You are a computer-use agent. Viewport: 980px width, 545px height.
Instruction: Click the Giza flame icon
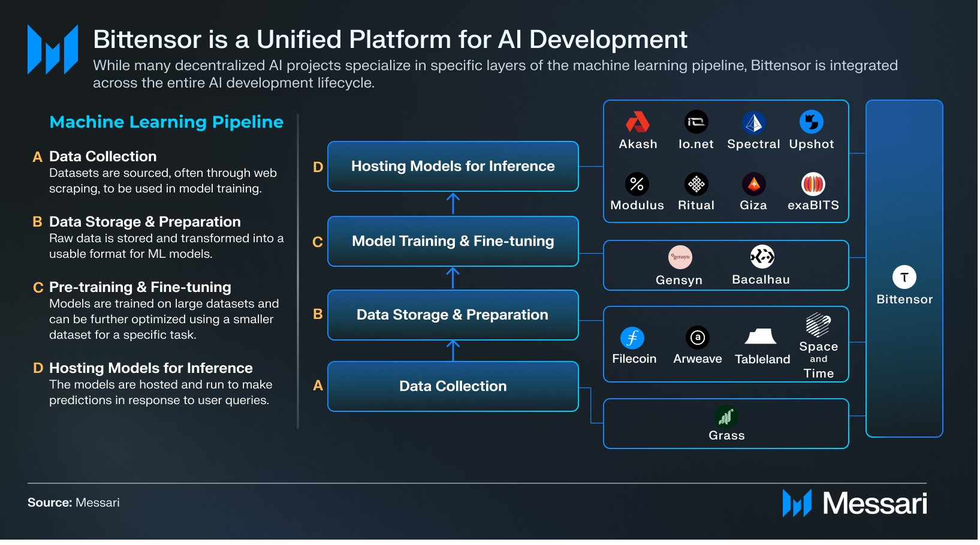[x=755, y=184]
